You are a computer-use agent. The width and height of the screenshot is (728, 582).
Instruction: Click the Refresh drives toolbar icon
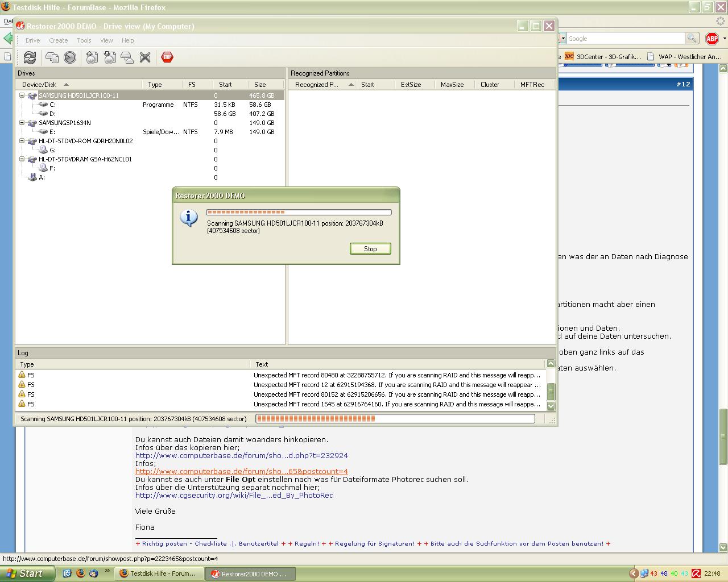30,57
